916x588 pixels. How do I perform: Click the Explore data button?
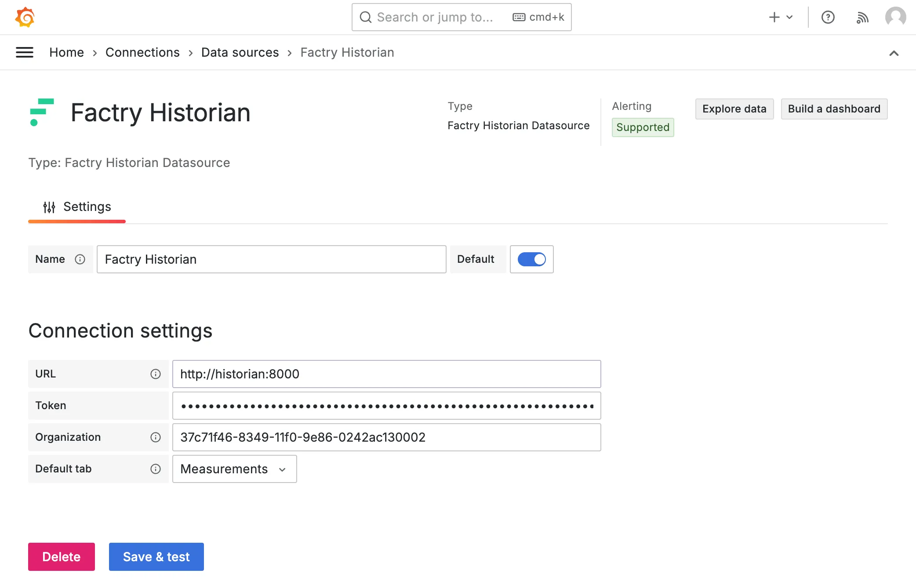(x=734, y=109)
